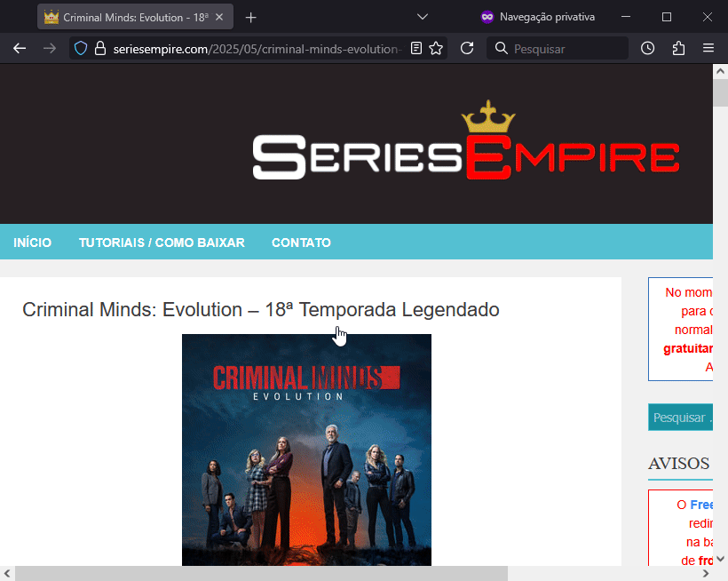The width and height of the screenshot is (728, 581).
Task: Close the Criminal Minds tab
Action: (219, 17)
